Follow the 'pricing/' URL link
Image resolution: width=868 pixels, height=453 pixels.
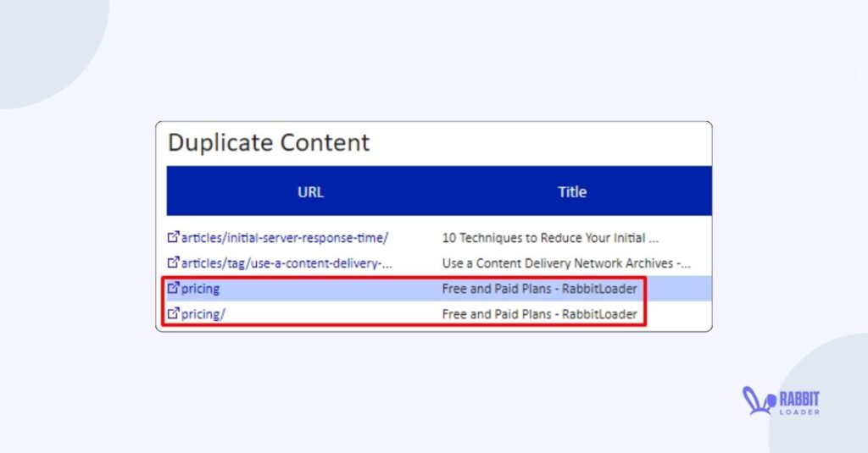coord(203,314)
